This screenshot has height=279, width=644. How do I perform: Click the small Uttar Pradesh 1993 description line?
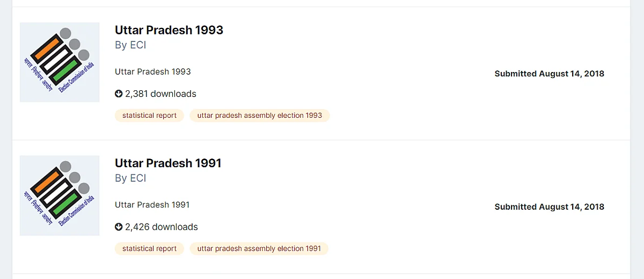(153, 71)
